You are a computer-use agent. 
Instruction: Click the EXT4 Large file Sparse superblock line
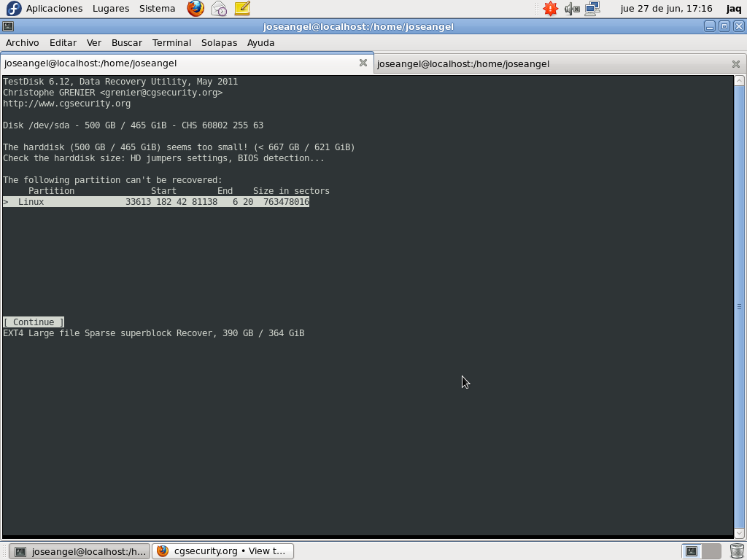click(153, 333)
